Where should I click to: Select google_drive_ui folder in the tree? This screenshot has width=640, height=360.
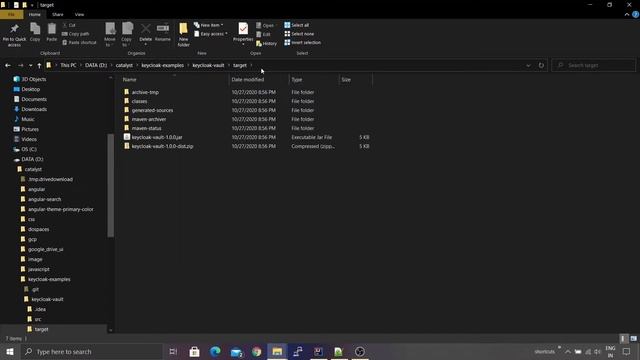click(x=45, y=249)
